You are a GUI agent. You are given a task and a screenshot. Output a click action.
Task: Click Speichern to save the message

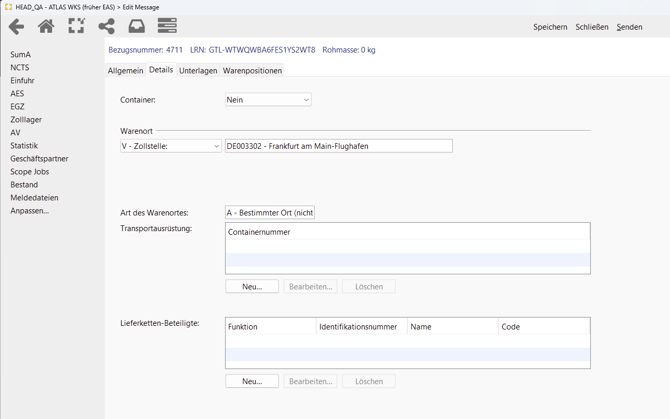click(x=550, y=27)
